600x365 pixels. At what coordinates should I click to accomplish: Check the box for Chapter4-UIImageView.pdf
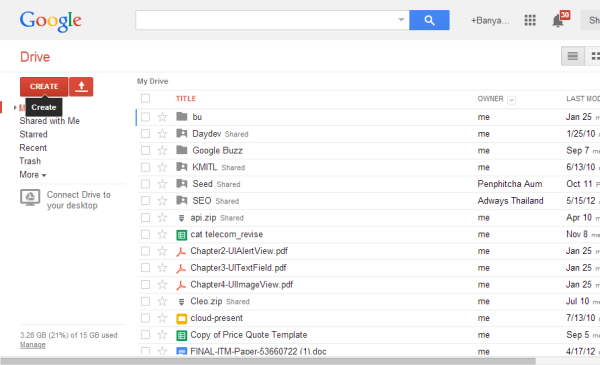(x=145, y=285)
